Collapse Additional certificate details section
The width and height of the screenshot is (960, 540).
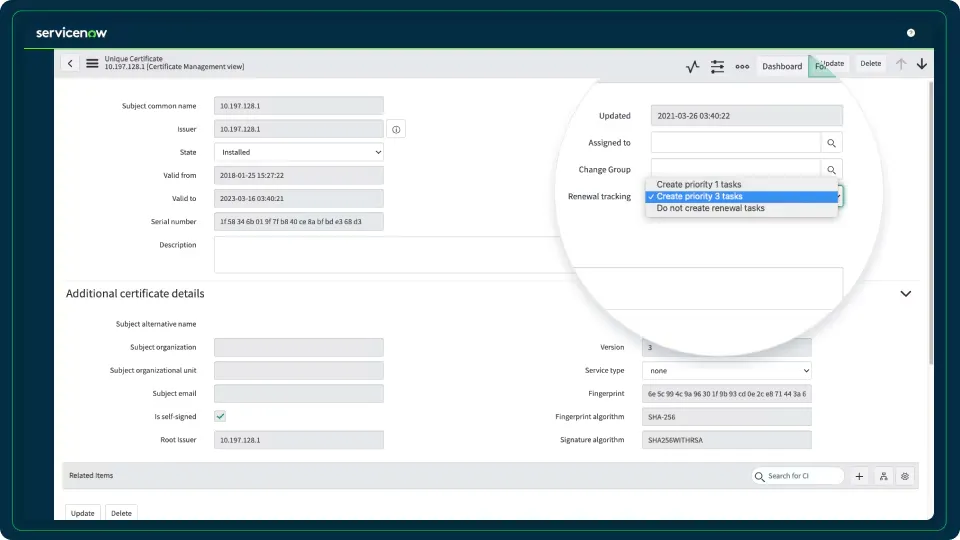click(906, 294)
